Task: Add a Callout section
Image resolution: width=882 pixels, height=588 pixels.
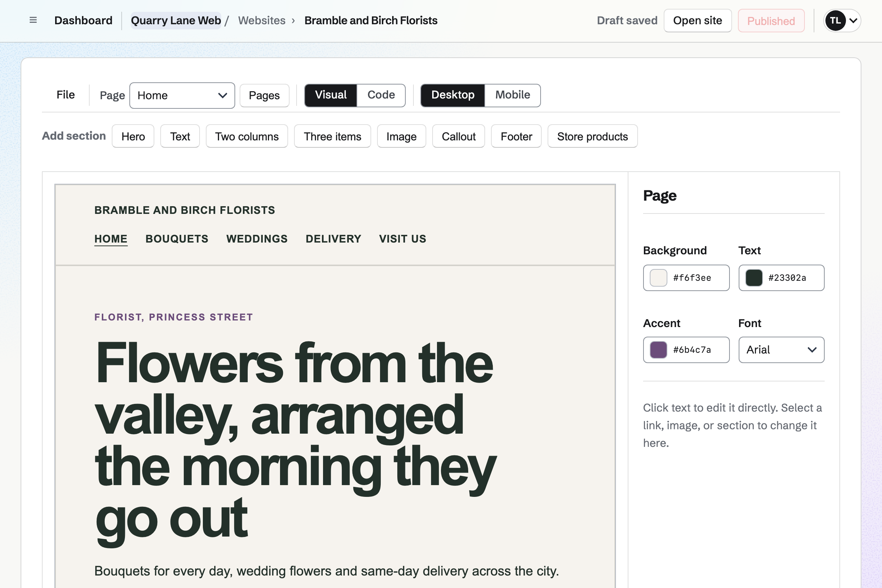Action: 459,136
